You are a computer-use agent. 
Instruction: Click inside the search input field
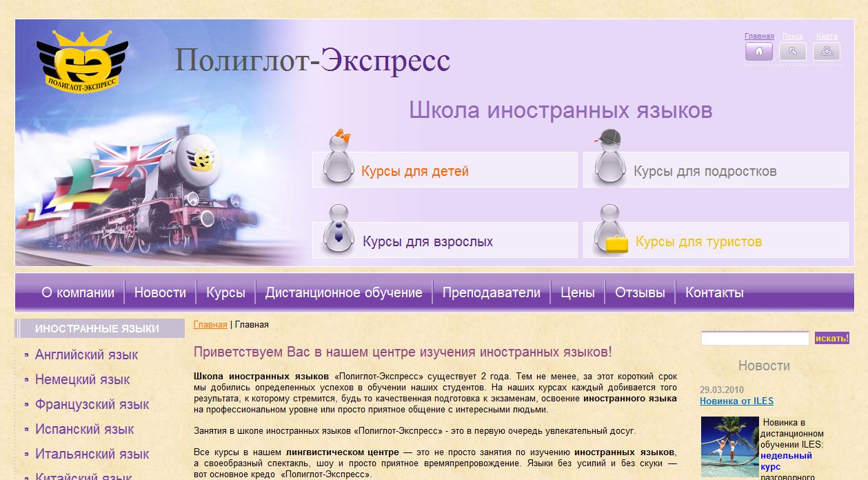[754, 338]
